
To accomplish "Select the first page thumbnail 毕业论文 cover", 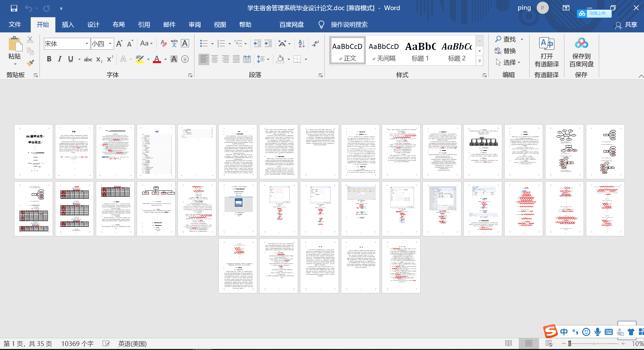I will pos(34,152).
